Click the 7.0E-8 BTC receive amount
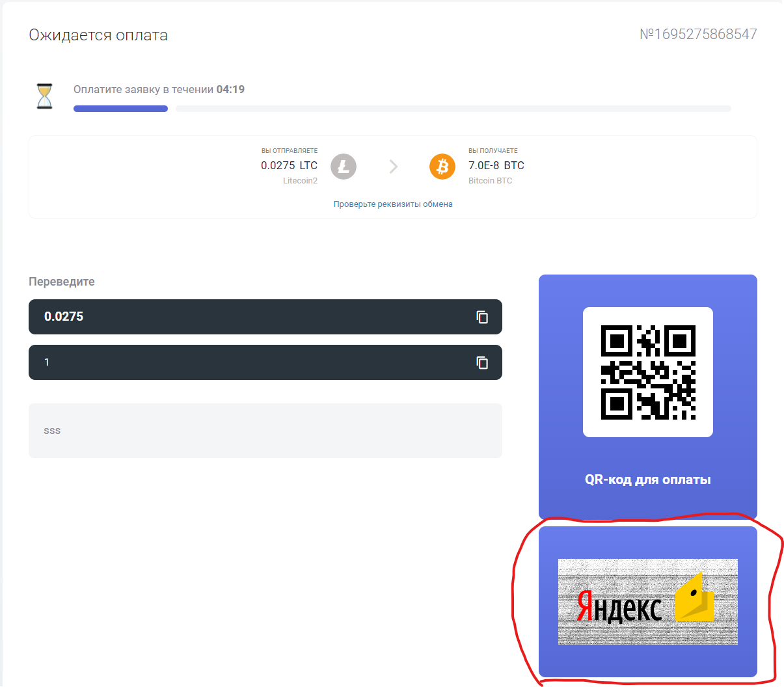This screenshot has height=687, width=784. click(496, 166)
